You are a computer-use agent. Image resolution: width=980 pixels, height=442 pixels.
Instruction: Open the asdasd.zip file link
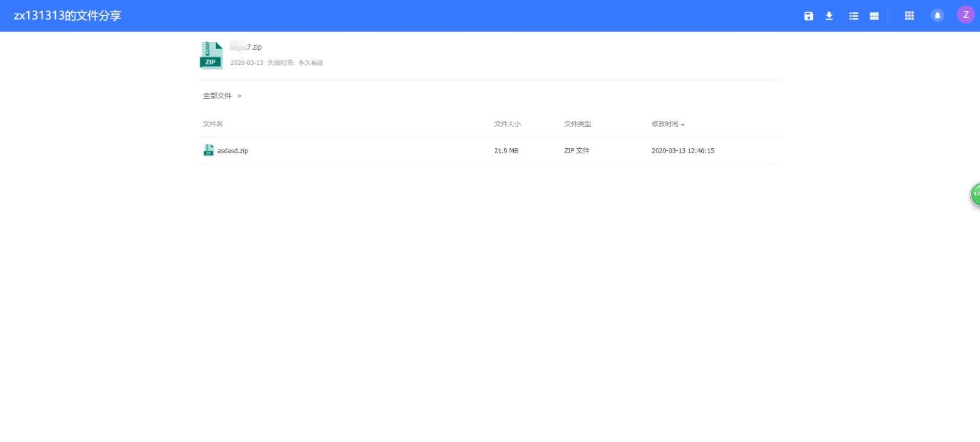coord(233,151)
